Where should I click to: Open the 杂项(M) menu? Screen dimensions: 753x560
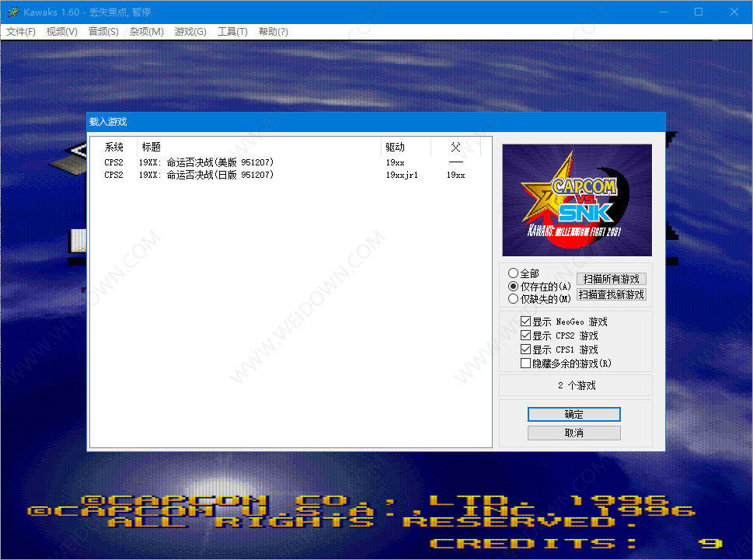[147, 32]
